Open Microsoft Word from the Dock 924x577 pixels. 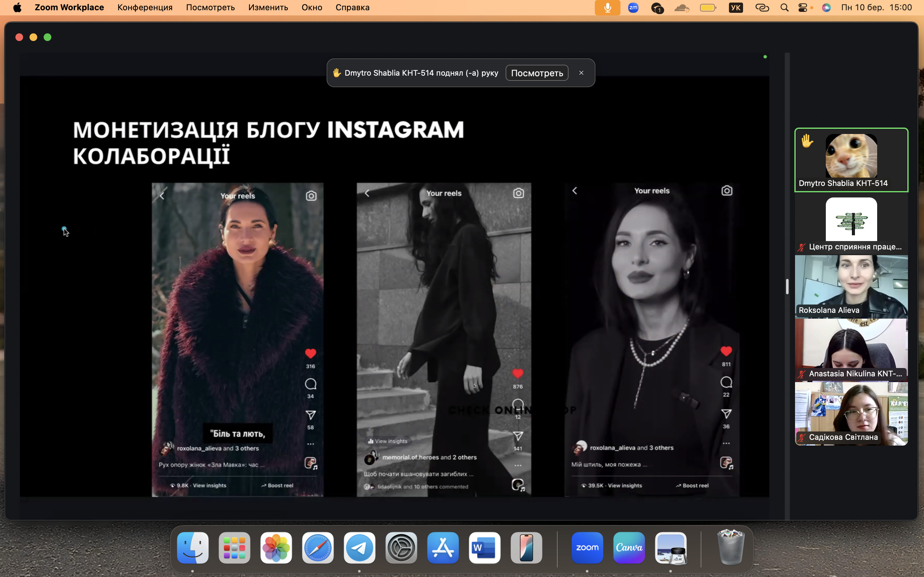coord(484,548)
